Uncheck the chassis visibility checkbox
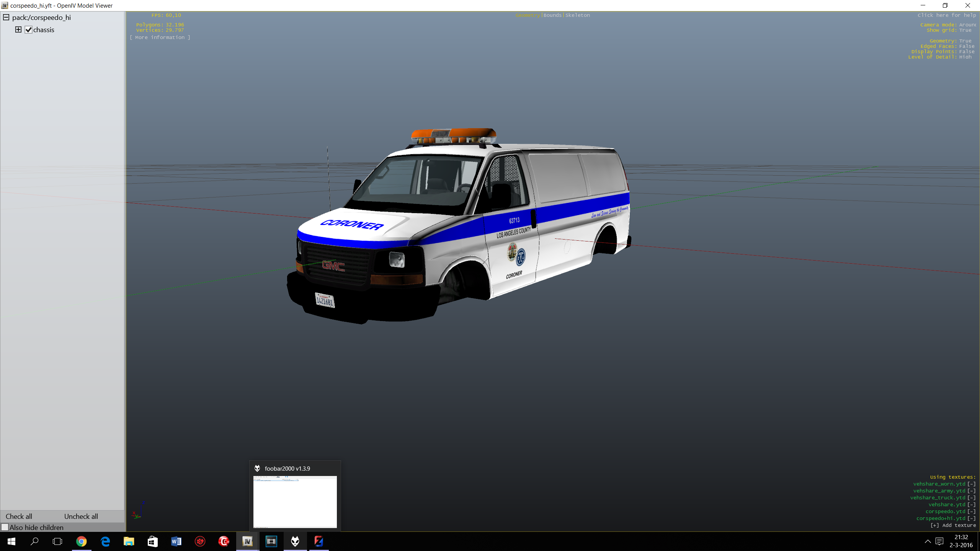The width and height of the screenshot is (980, 551). point(29,30)
